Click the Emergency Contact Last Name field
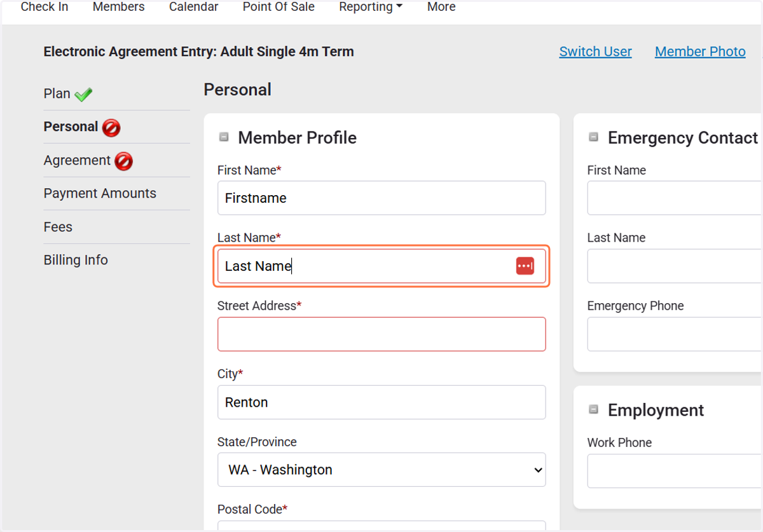 [675, 266]
